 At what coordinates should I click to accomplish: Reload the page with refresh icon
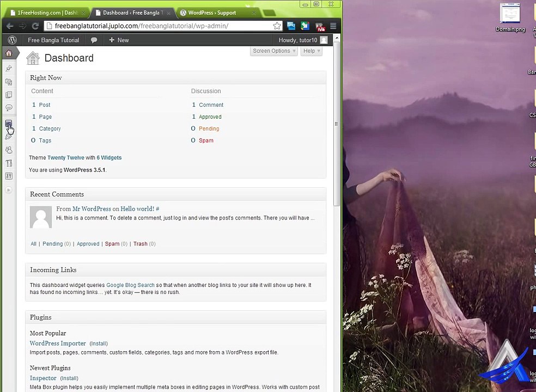[x=35, y=26]
